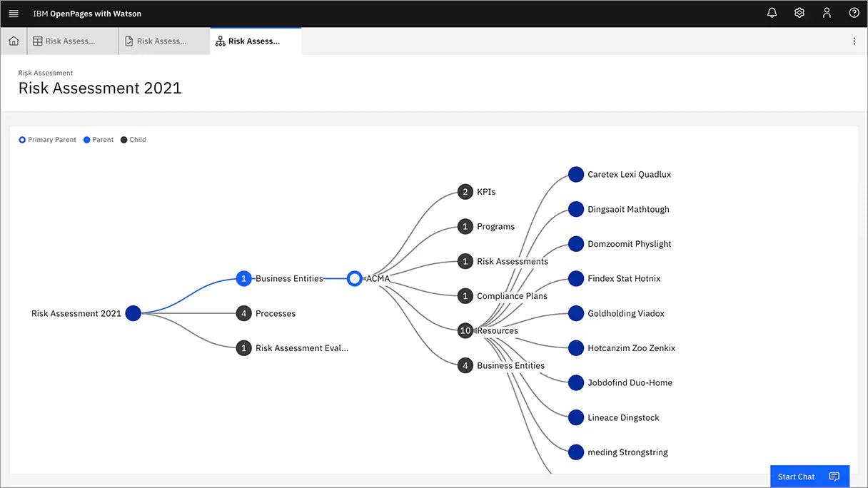The image size is (868, 488).
Task: Click the Start Chat button
Action: pyautogui.click(x=796, y=476)
